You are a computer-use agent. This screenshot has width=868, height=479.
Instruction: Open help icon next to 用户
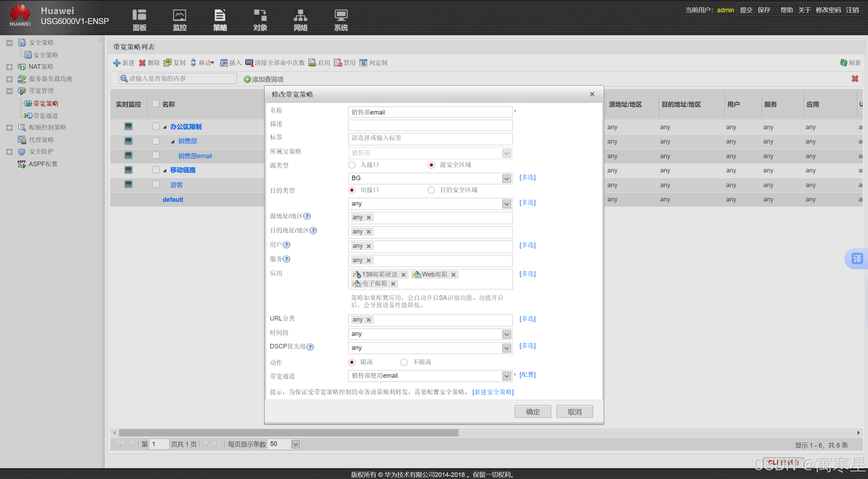coord(286,245)
